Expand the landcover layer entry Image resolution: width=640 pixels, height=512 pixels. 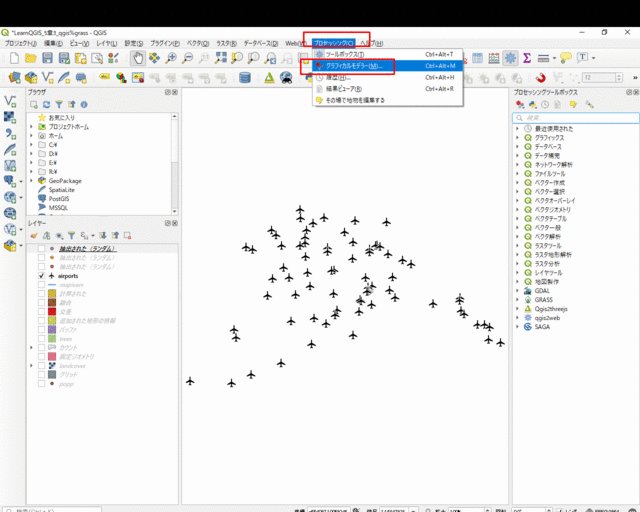click(x=31, y=366)
